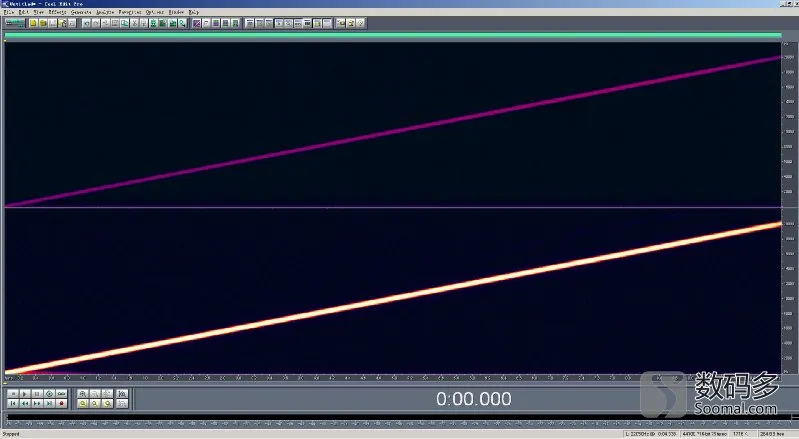
Task: Click the Redo toolbar icon
Action: [96, 23]
